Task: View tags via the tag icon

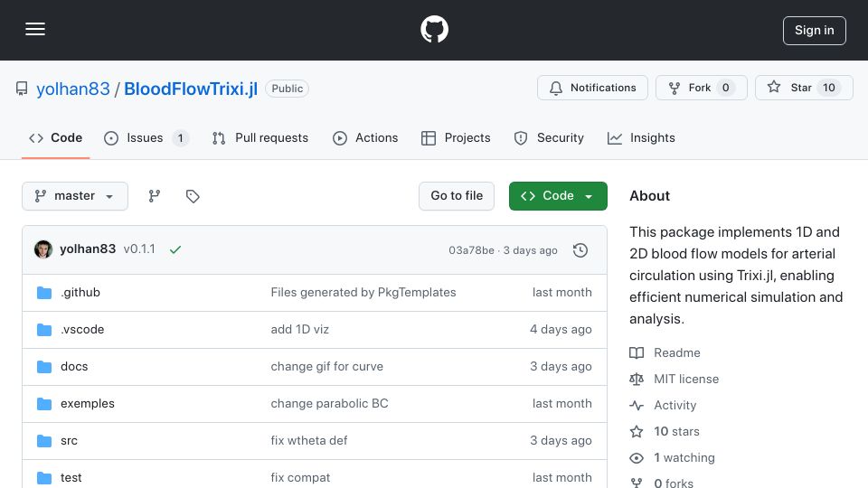Action: click(193, 196)
